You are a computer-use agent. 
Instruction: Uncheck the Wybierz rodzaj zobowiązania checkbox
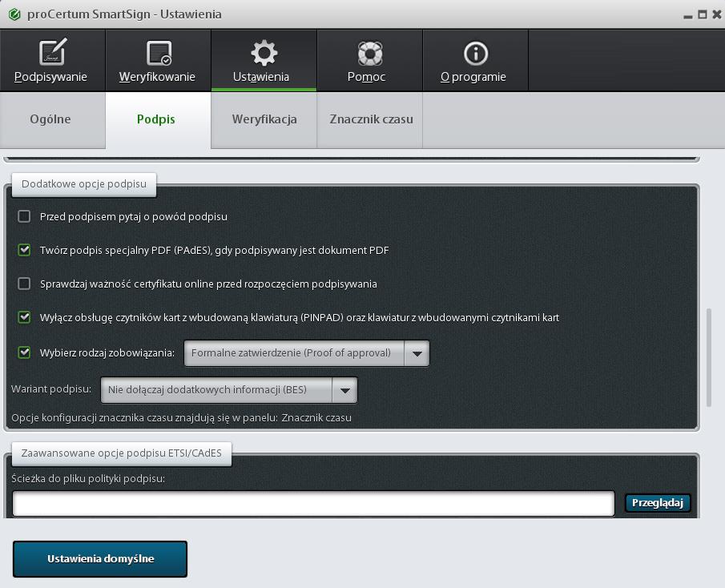pos(24,352)
